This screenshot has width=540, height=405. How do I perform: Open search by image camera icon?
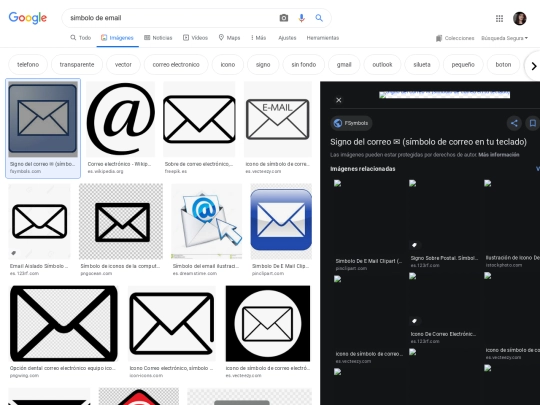coord(283,18)
